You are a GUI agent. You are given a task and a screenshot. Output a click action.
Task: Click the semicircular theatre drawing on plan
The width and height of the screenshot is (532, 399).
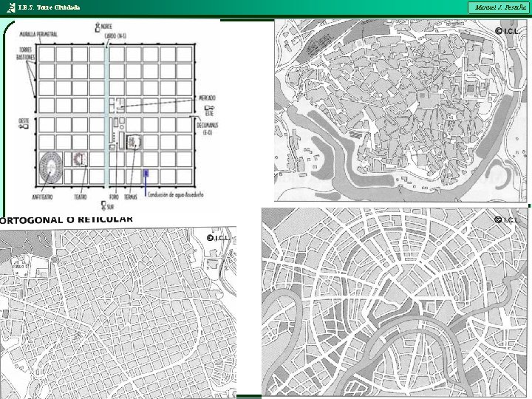81,159
